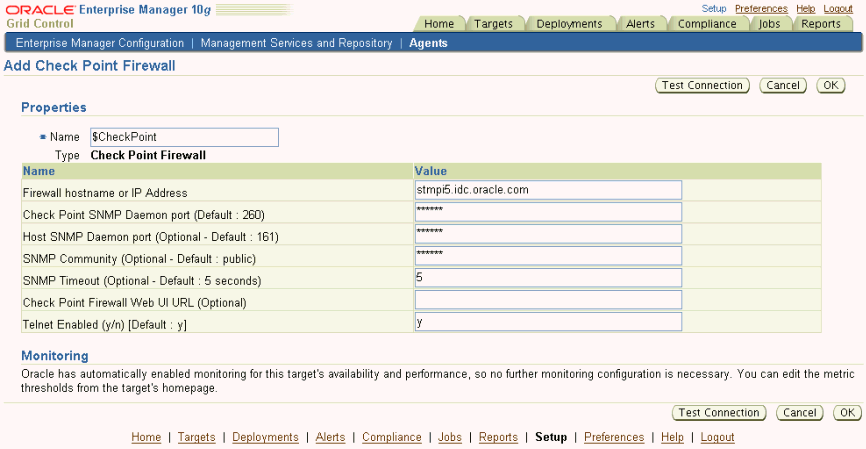Click the footer Alerts link
This screenshot has height=449, width=866.
coord(330,437)
